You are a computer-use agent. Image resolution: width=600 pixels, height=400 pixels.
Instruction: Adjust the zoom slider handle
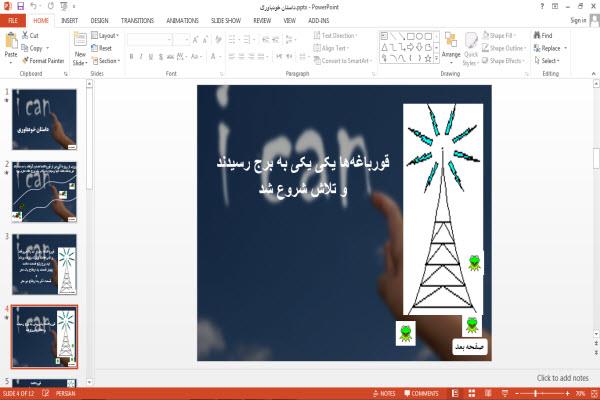pos(535,393)
